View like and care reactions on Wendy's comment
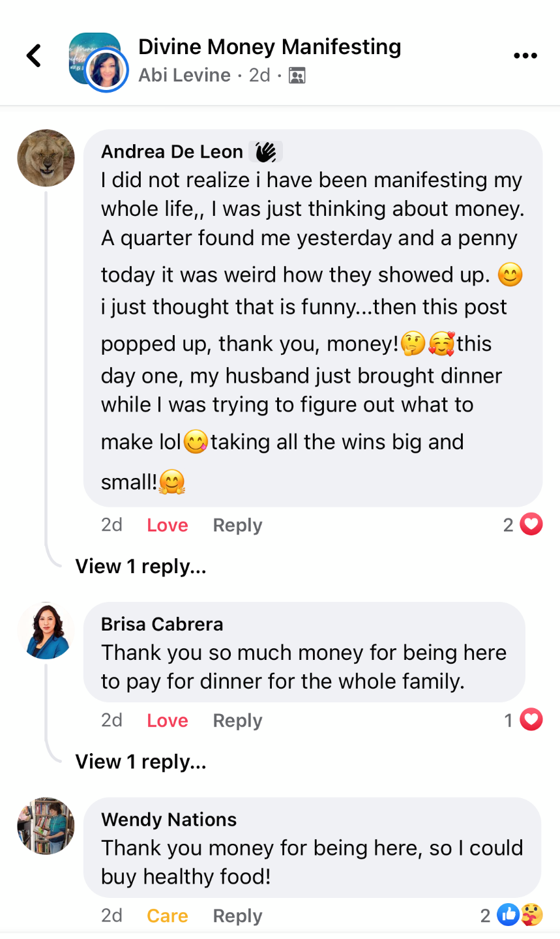 [x=519, y=916]
